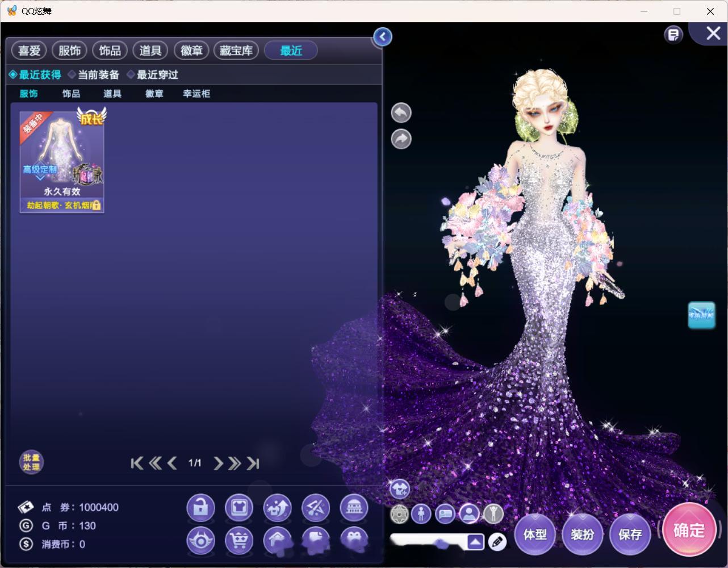Go to the previous page
The height and width of the screenshot is (568, 728).
(x=172, y=463)
